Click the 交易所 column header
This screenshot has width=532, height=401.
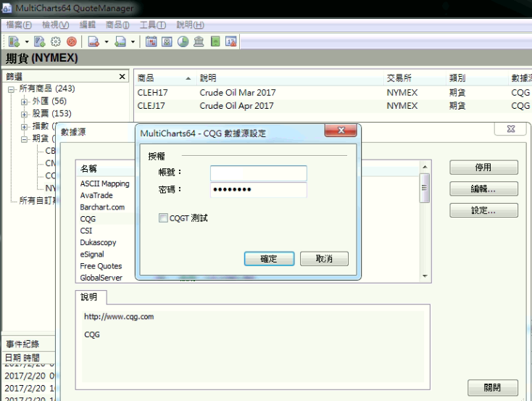click(414, 78)
